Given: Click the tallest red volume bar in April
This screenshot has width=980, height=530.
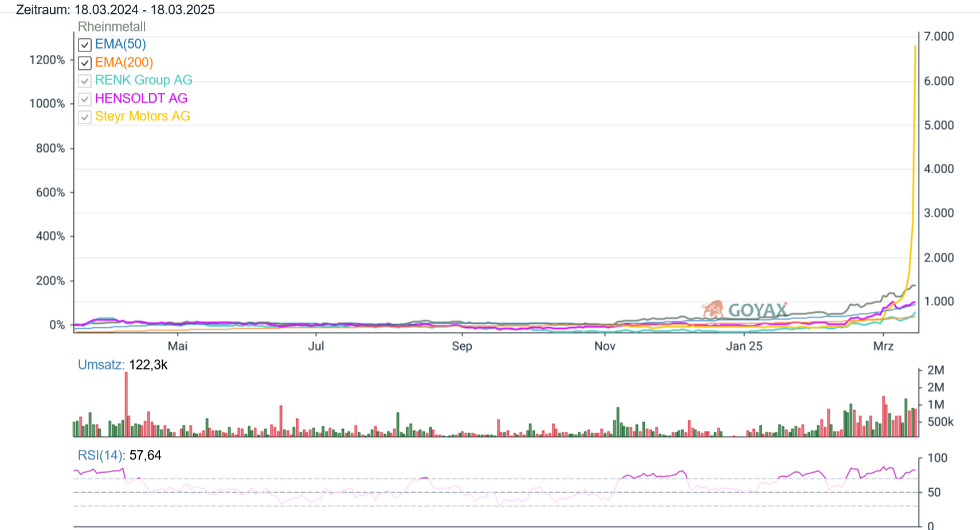Looking at the screenshot, I should point(126,405).
